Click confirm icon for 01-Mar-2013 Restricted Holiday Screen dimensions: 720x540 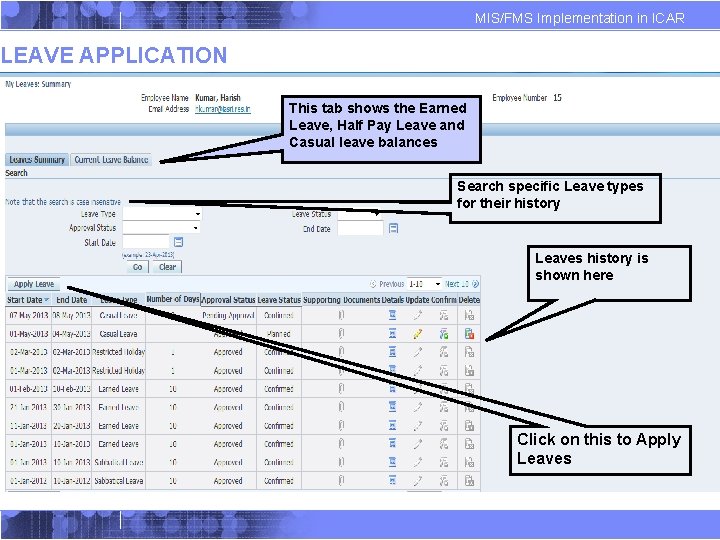coord(444,371)
